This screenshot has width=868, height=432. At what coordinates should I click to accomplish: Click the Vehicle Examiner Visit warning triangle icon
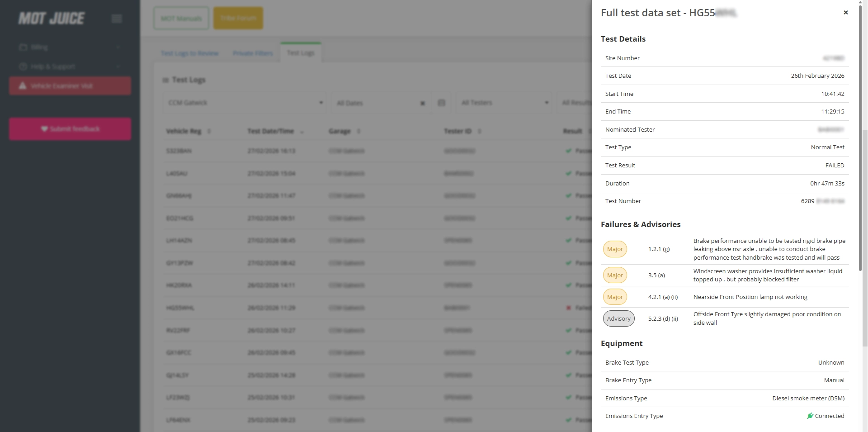[22, 85]
